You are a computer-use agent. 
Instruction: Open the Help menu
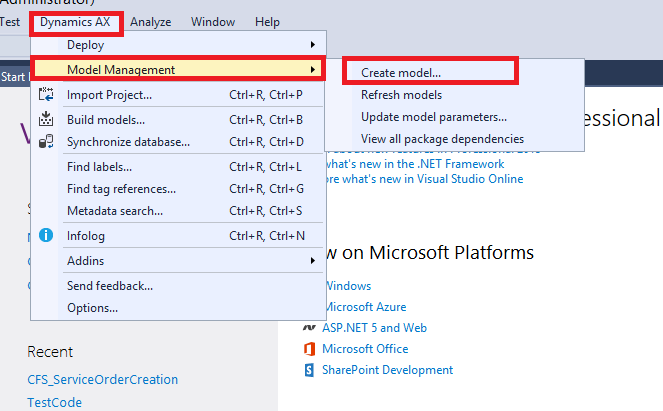pyautogui.click(x=267, y=22)
